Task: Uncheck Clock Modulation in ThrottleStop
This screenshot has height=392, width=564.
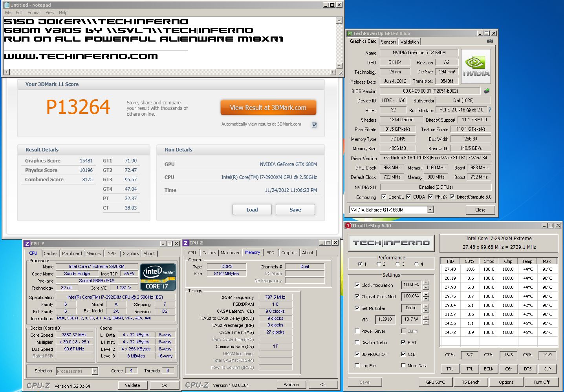Action: click(x=357, y=285)
